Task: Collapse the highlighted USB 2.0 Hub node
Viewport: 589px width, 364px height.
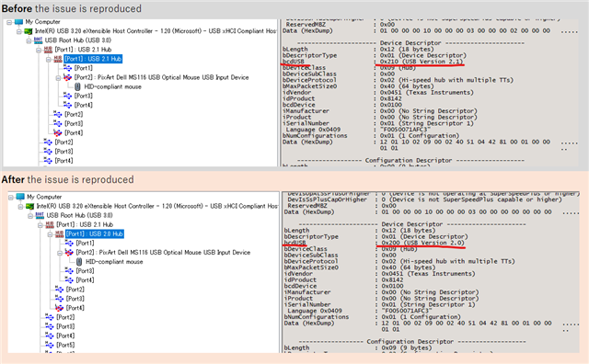Action: click(x=50, y=234)
